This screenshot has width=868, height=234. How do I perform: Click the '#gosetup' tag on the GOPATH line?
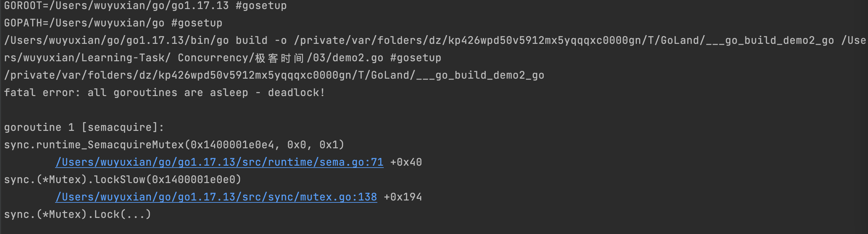[x=197, y=23]
